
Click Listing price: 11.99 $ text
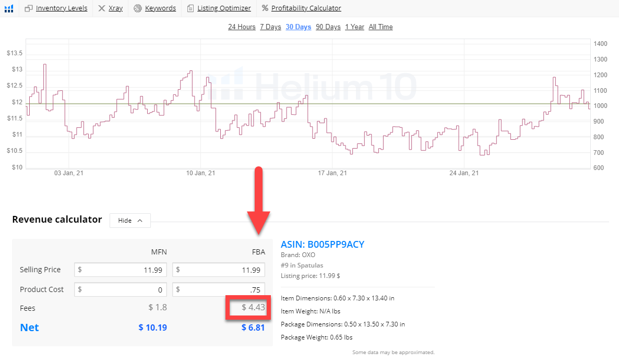point(311,276)
